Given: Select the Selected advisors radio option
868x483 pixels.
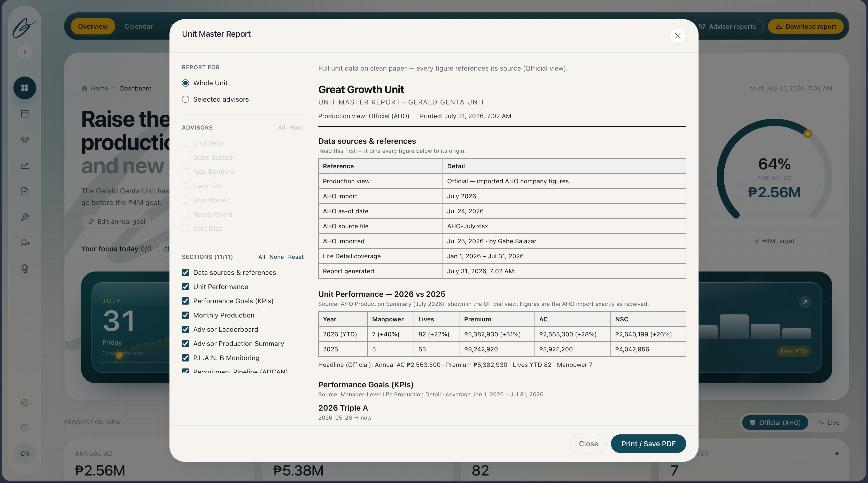Looking at the screenshot, I should [x=185, y=99].
